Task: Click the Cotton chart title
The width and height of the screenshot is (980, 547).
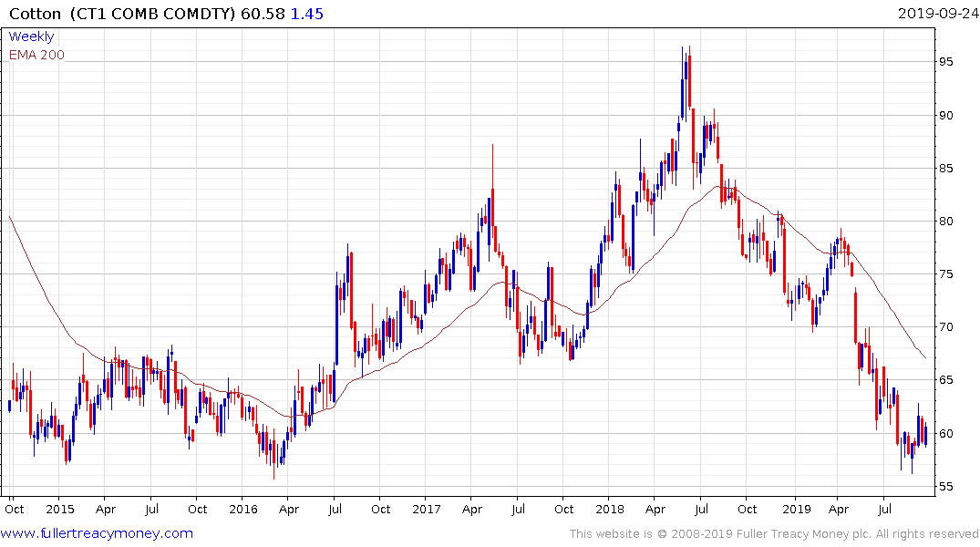Action: tap(35, 14)
